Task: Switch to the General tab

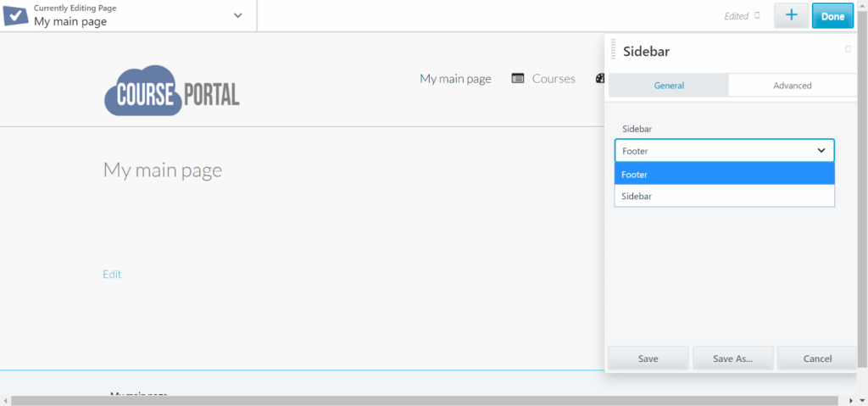Action: 669,86
